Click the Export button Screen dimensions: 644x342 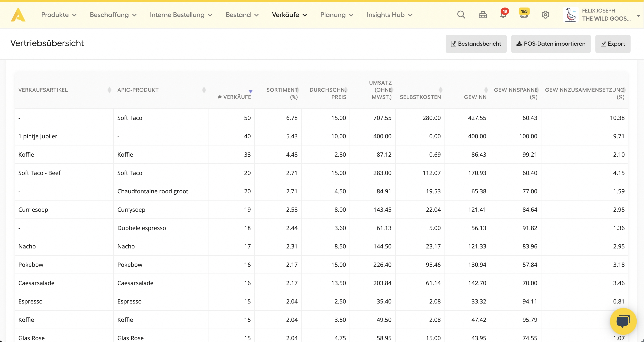[612, 44]
